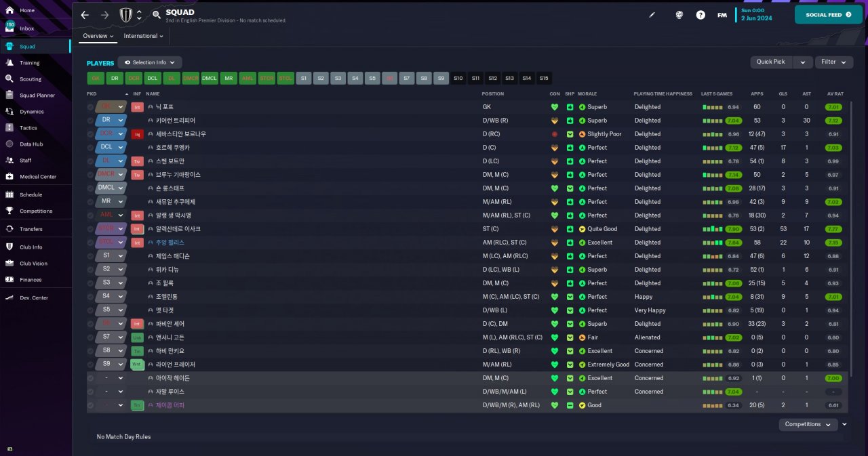The width and height of the screenshot is (868, 456).
Task: Click the pencil edit icon in top bar
Action: [x=652, y=15]
